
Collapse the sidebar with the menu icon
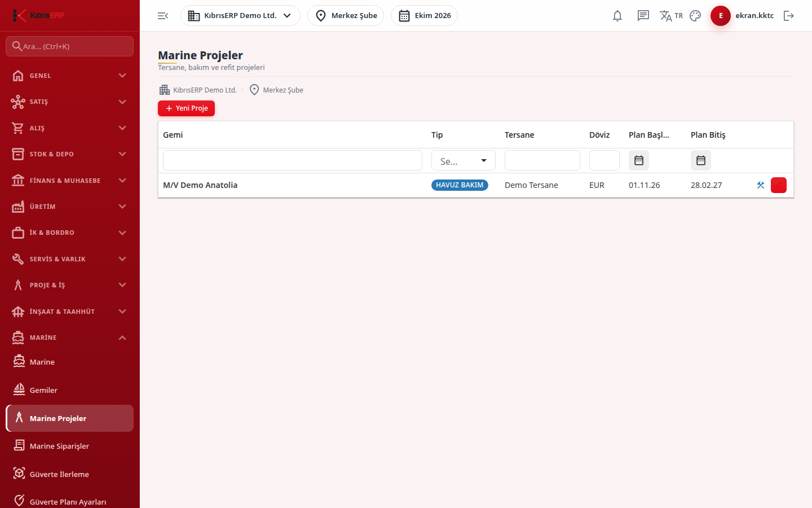coord(163,16)
